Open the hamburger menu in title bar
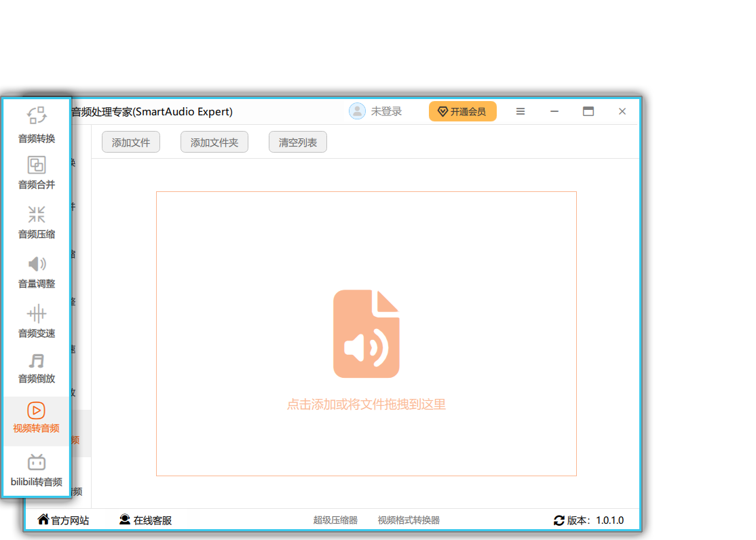 pos(521,112)
